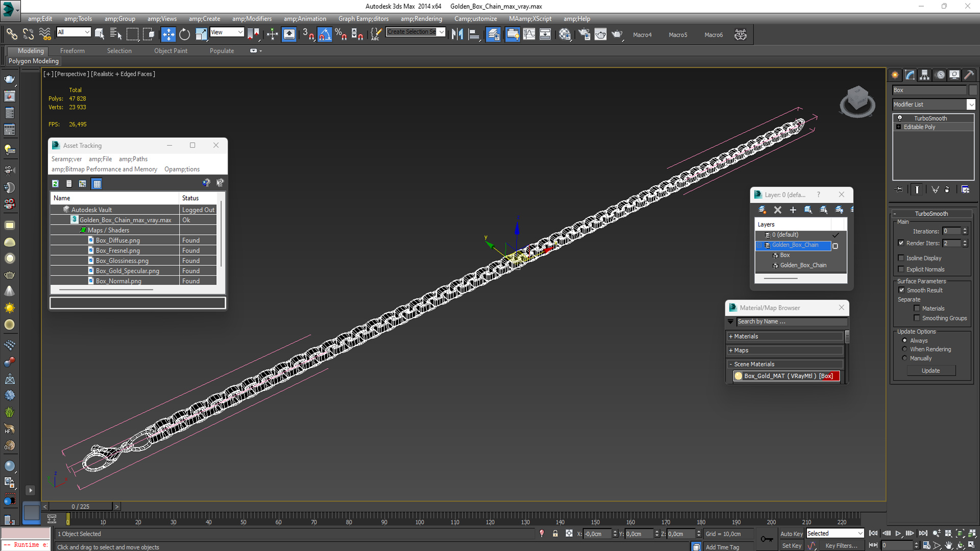The image size is (980, 551).
Task: Select the Rotate tool
Action: tap(184, 35)
